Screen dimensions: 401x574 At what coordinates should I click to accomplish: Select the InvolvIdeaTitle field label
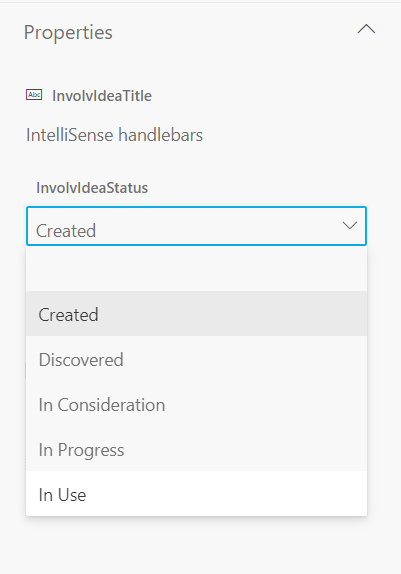coord(102,96)
